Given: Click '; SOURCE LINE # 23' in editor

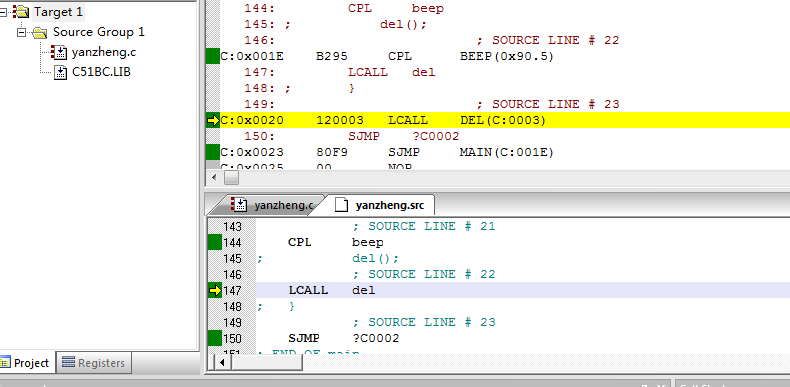Looking at the screenshot, I should coord(424,322).
